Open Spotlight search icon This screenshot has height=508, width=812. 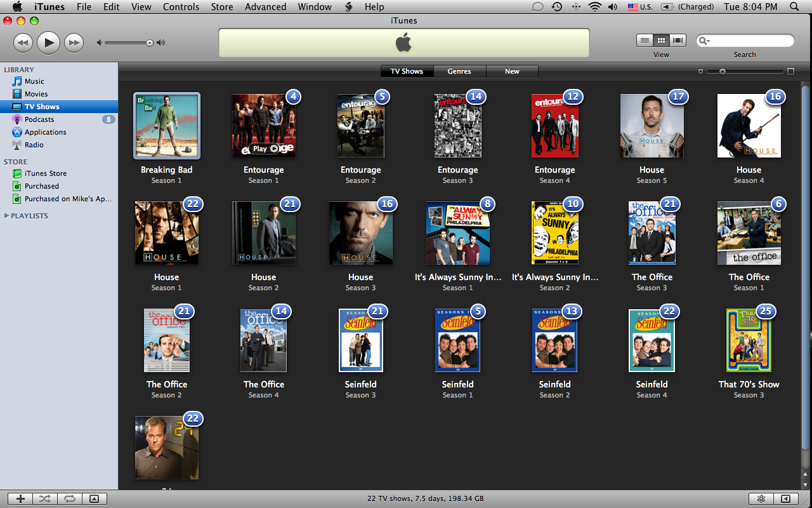(794, 7)
